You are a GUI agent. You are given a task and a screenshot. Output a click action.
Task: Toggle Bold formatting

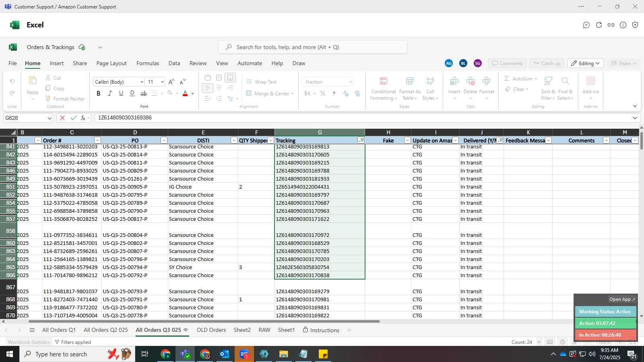pos(99,93)
